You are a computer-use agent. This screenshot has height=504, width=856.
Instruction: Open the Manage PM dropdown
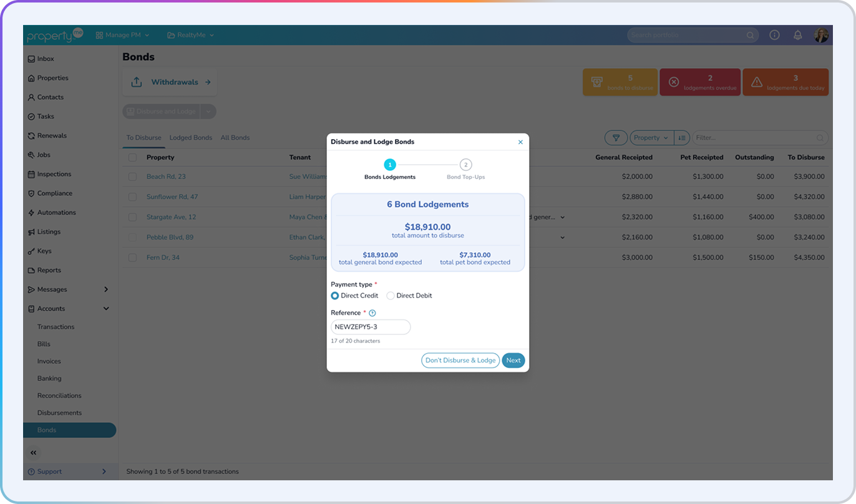[x=122, y=36]
